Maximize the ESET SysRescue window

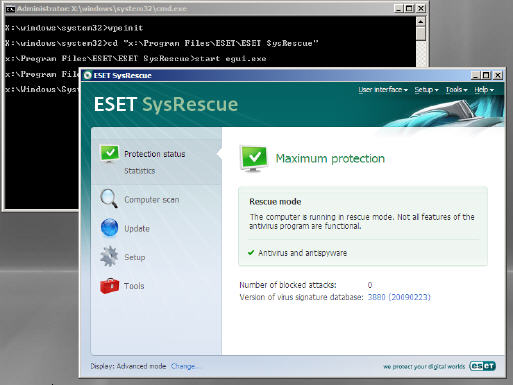pyautogui.click(x=486, y=75)
